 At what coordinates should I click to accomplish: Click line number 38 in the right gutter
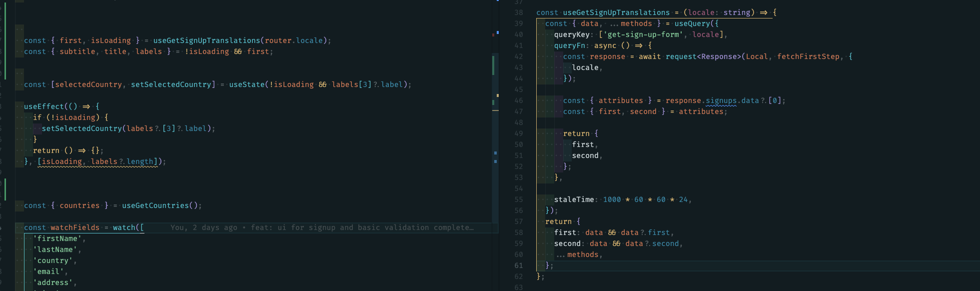click(519, 12)
